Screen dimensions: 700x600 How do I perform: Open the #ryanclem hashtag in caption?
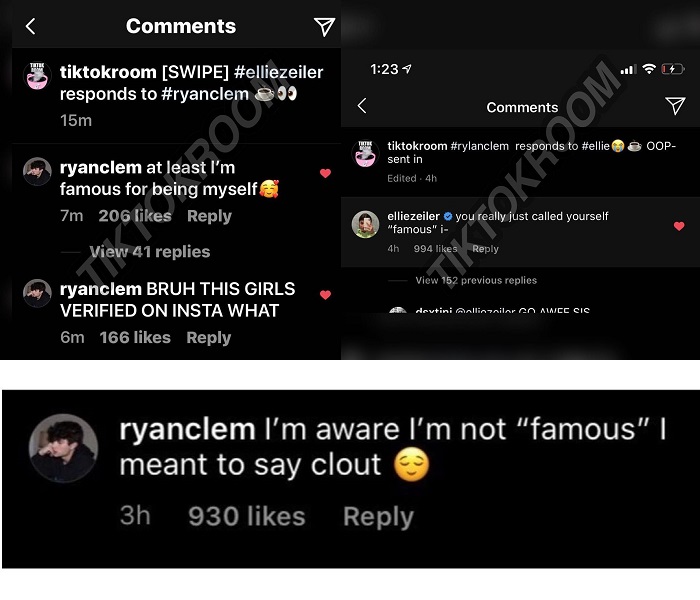pyautogui.click(x=205, y=94)
